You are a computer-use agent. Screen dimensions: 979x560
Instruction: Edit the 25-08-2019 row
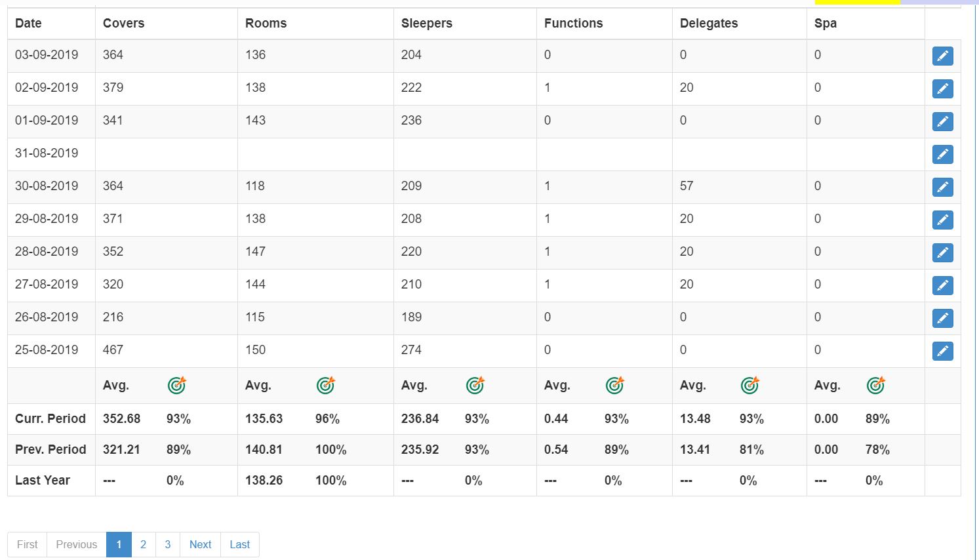[942, 351]
